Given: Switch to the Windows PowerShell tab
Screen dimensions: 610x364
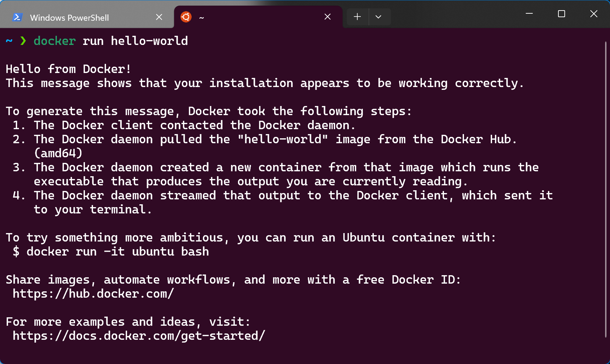Looking at the screenshot, I should tap(69, 18).
